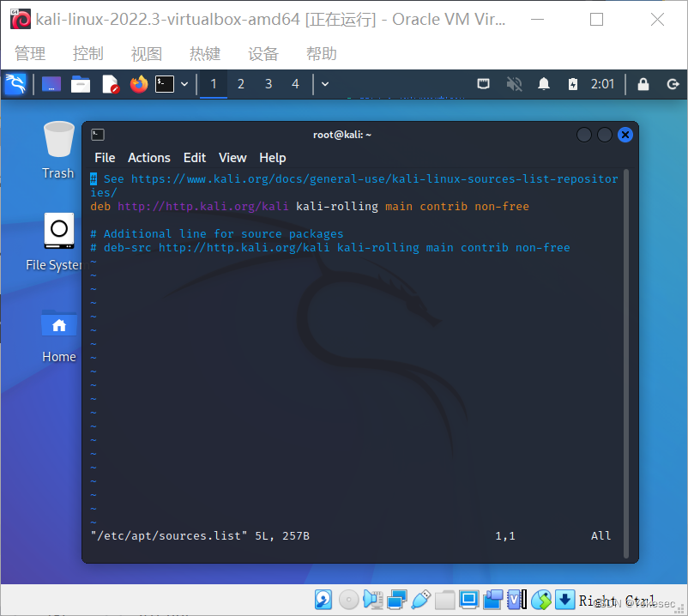
Task: Open VirtualBox 热键 menu
Action: (x=205, y=53)
